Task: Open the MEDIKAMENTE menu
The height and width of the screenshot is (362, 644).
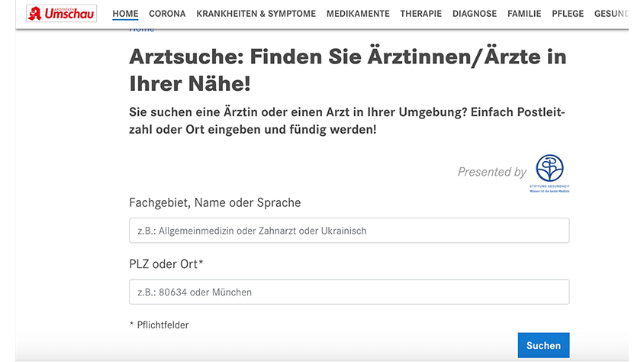Action: pos(358,14)
